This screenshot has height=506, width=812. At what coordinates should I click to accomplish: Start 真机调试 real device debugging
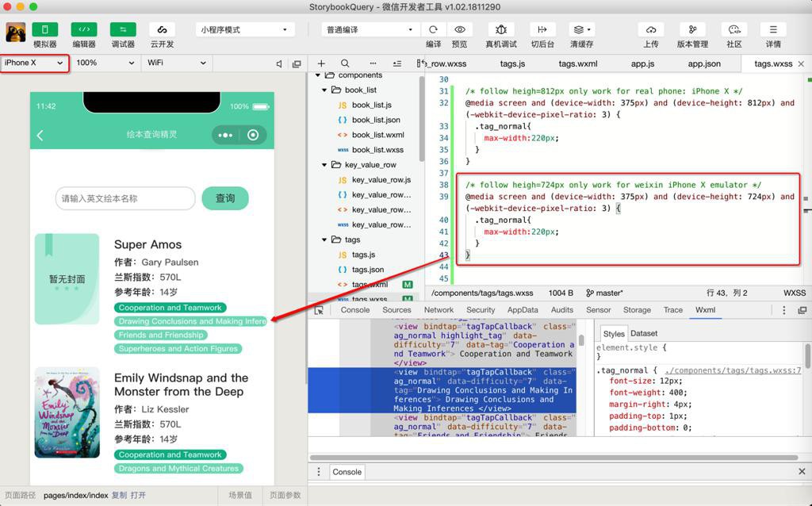(x=501, y=29)
